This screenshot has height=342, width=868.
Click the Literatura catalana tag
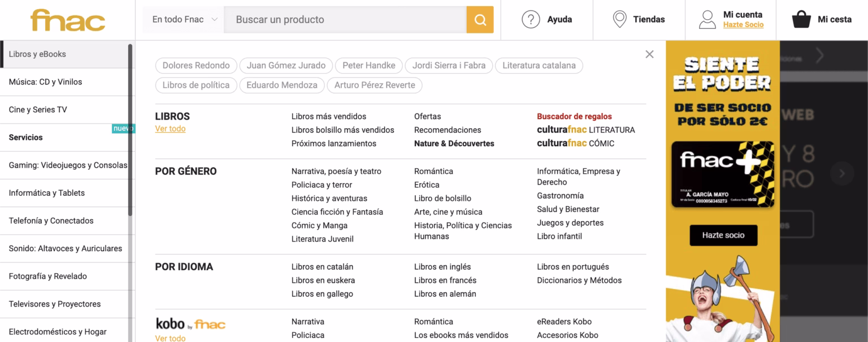(539, 65)
